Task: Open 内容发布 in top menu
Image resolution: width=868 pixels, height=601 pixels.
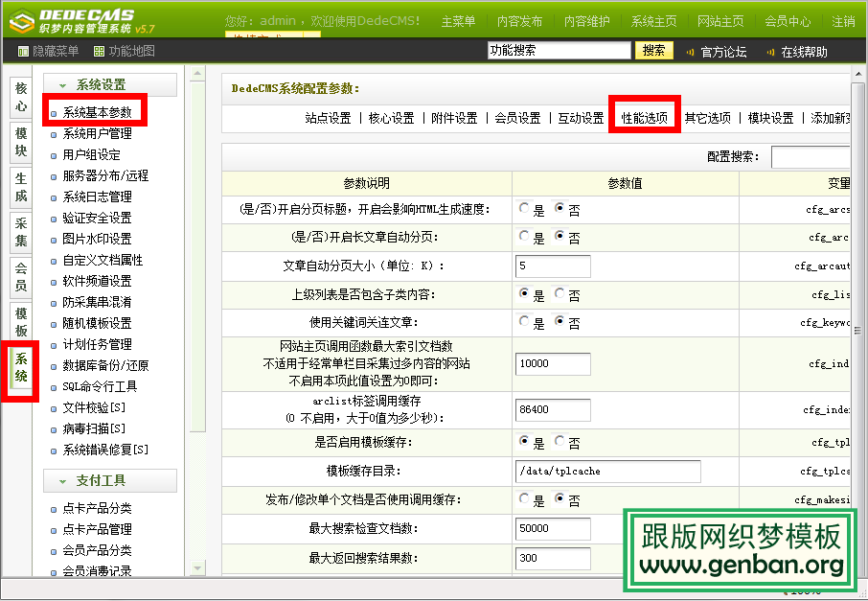Action: (x=520, y=21)
